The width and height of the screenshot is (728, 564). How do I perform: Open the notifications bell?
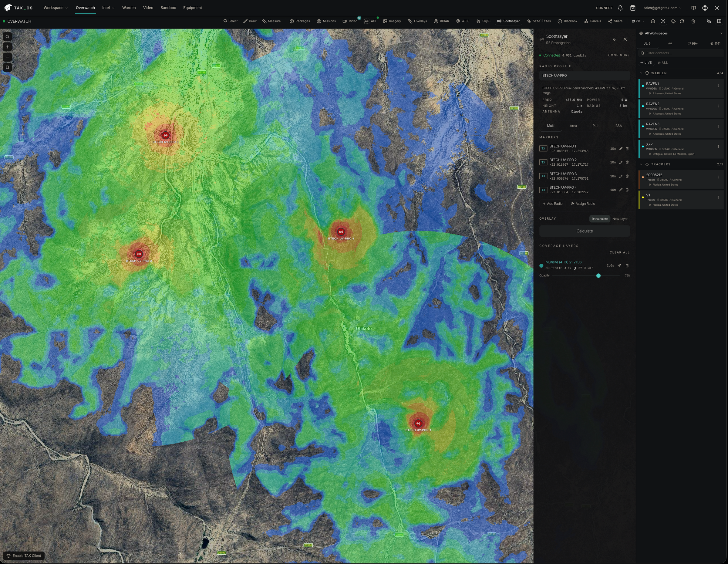[620, 8]
